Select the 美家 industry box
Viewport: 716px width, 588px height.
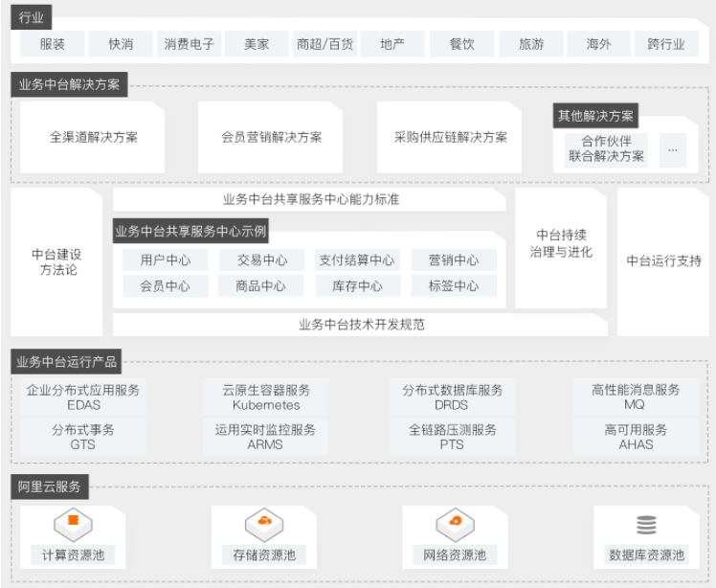(257, 44)
